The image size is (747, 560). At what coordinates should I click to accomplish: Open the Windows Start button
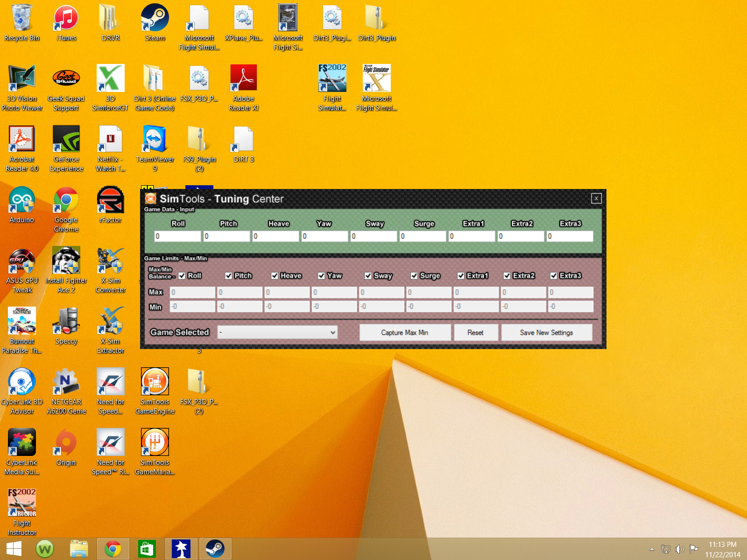(14, 549)
